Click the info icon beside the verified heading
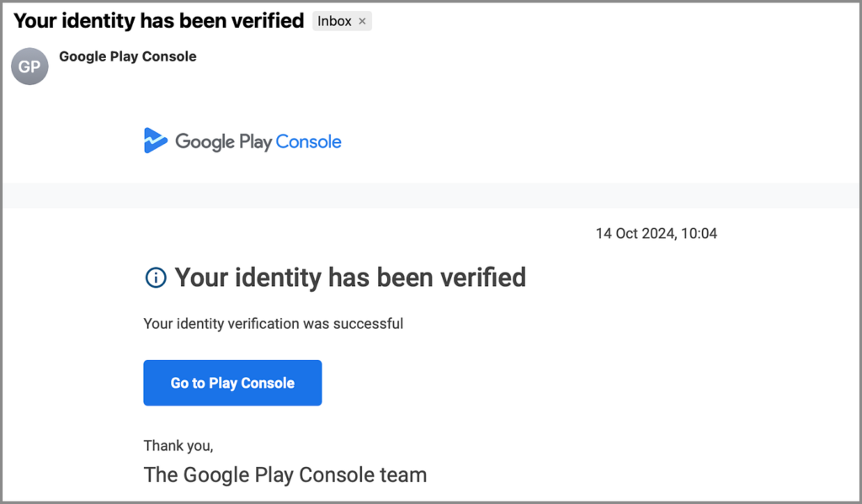Screen dimensions: 862x504 (x=155, y=277)
